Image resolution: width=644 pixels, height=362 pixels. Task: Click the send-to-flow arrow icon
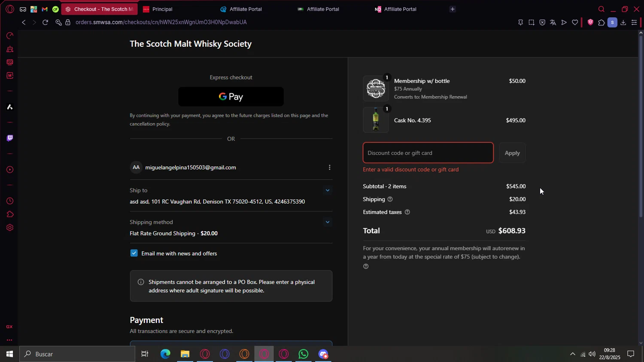(564, 22)
